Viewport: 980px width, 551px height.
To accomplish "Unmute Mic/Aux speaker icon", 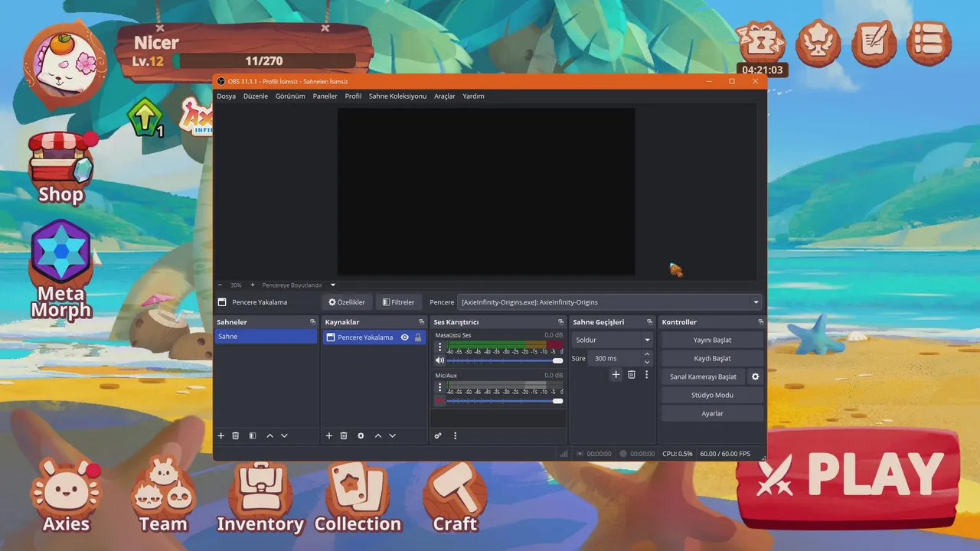I will (x=439, y=400).
